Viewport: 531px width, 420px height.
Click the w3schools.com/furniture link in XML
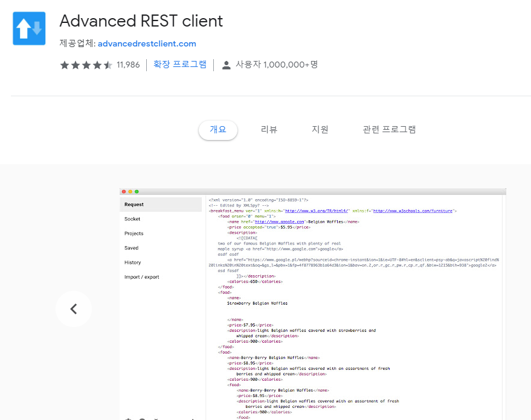pyautogui.click(x=413, y=211)
